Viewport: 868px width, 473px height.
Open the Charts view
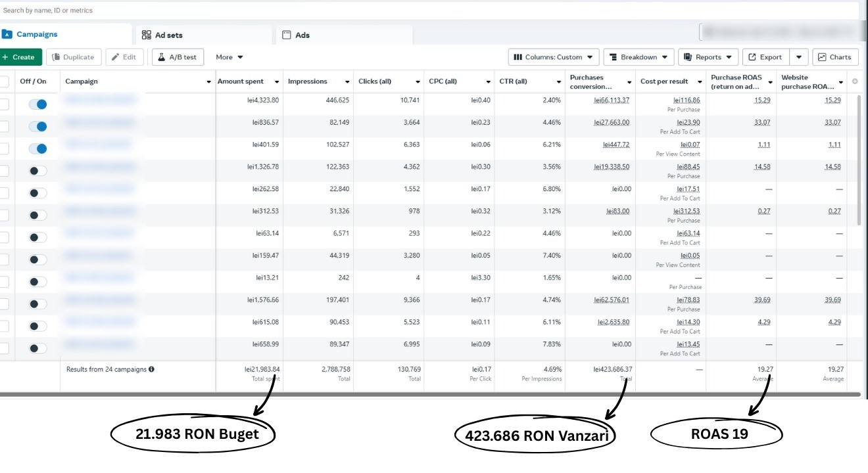pos(835,57)
